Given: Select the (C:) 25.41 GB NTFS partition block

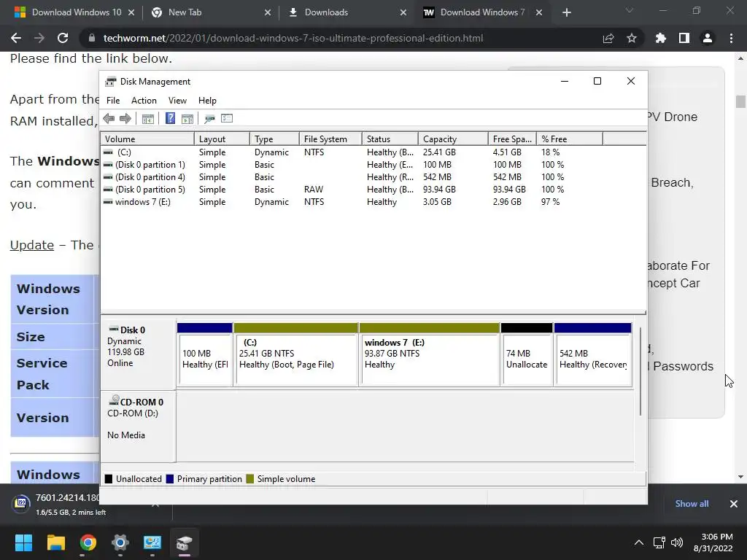Looking at the screenshot, I should point(296,354).
